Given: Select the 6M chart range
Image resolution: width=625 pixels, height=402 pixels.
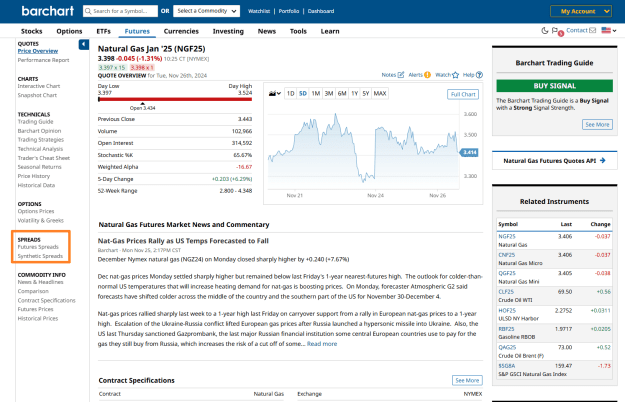Looking at the screenshot, I should click(x=342, y=94).
